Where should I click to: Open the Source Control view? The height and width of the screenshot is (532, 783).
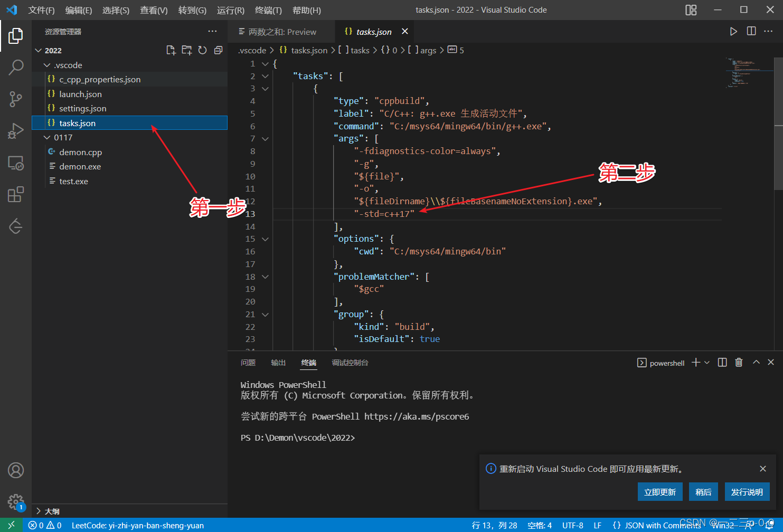point(15,99)
